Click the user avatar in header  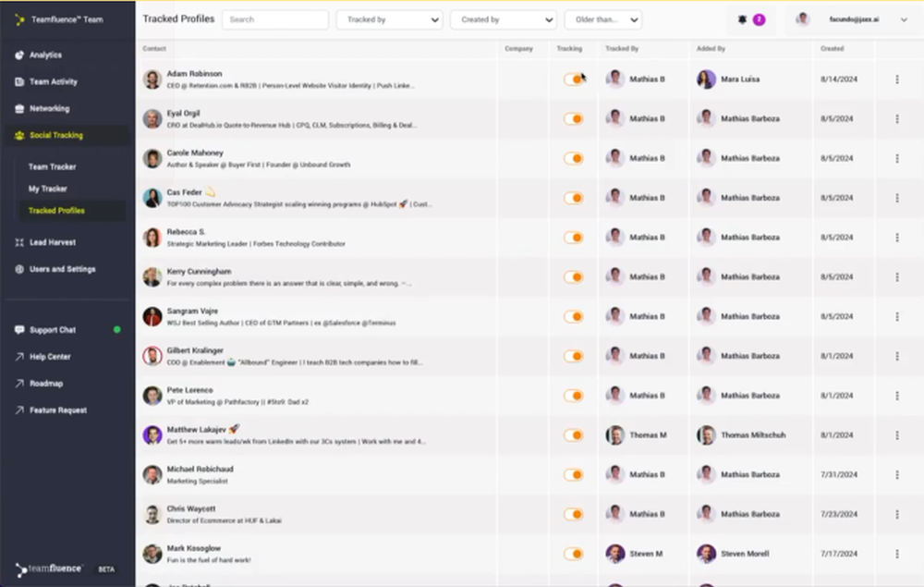click(803, 19)
